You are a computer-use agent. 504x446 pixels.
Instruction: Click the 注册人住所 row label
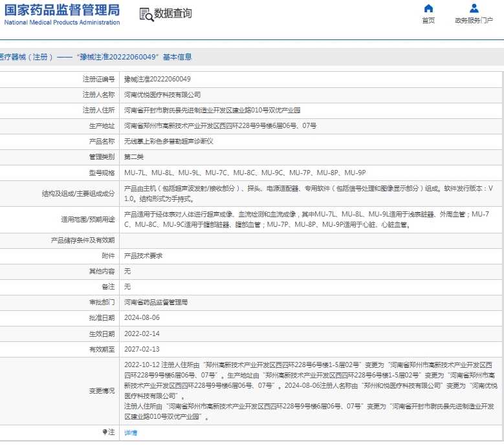99,110
